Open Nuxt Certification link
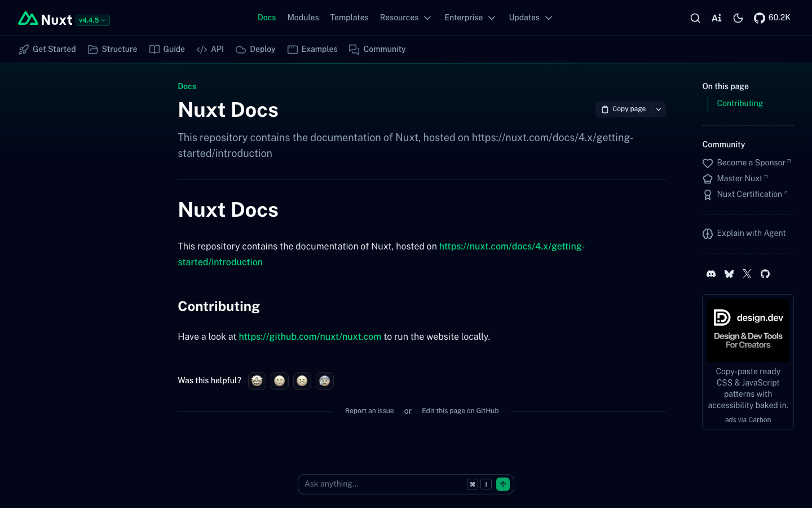The image size is (812, 508). click(745, 194)
